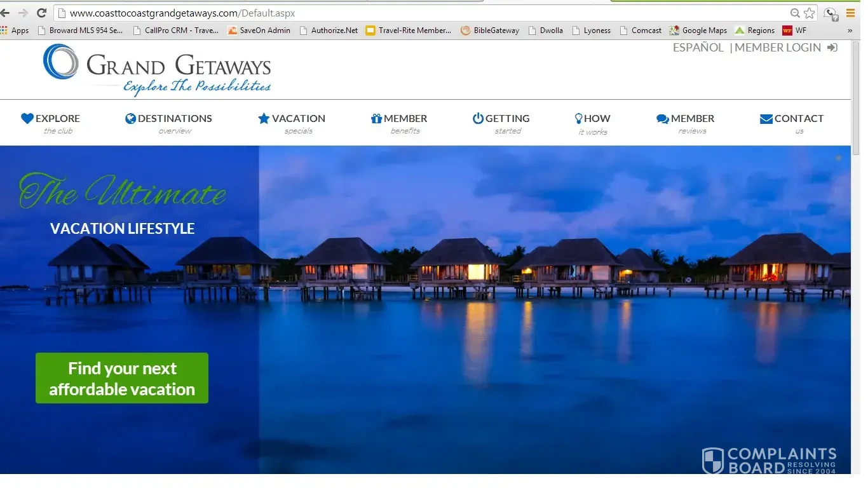Image resolution: width=868 pixels, height=488 pixels.
Task: Open Apps shortcut in bookmarks bar
Action: point(15,30)
